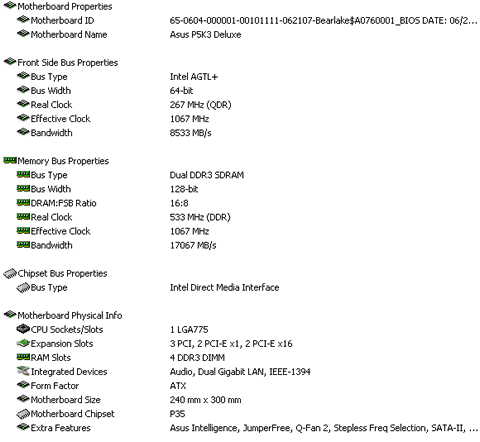The height and width of the screenshot is (442, 480).
Task: Click the Asus P5K3 Deluxe value
Action: [x=205, y=34]
